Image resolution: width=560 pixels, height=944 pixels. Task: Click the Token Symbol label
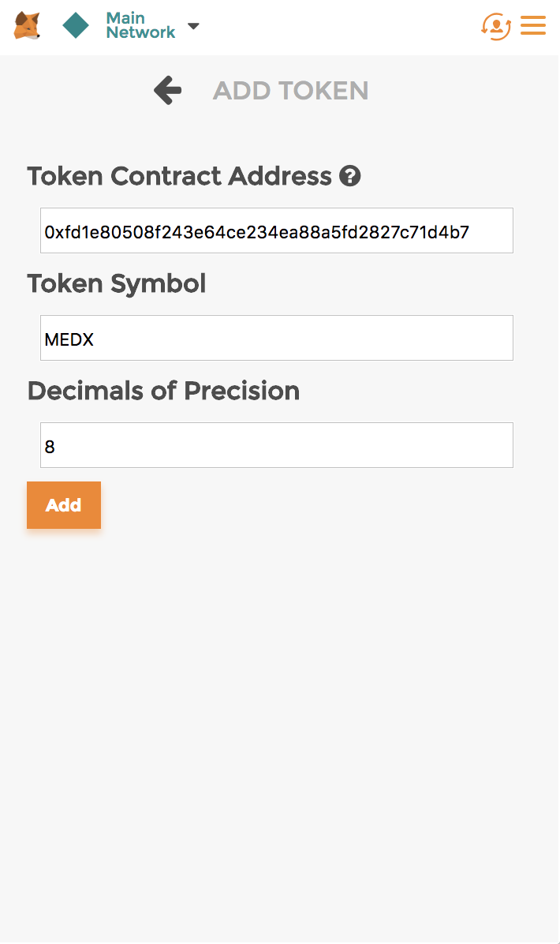pos(117,283)
